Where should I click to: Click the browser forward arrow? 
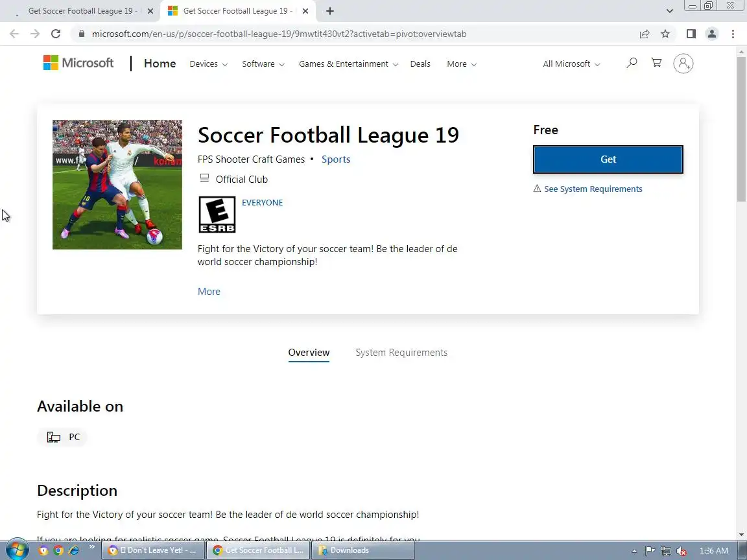pyautogui.click(x=35, y=34)
